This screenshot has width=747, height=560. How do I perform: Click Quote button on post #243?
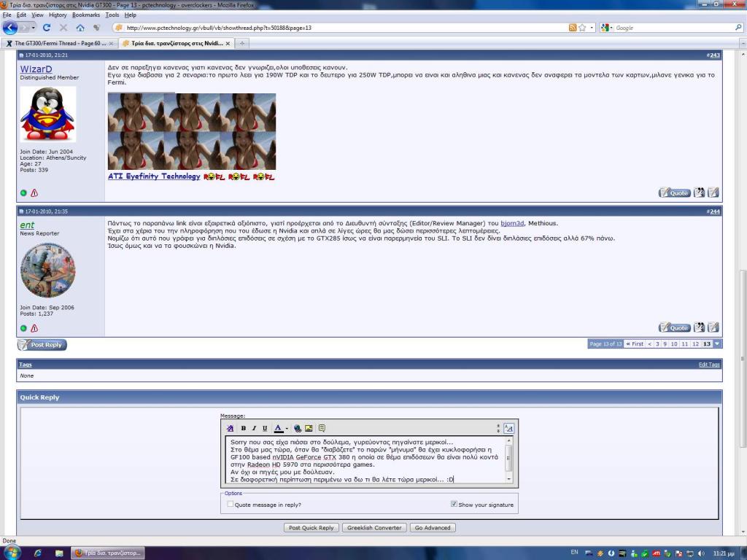(674, 192)
